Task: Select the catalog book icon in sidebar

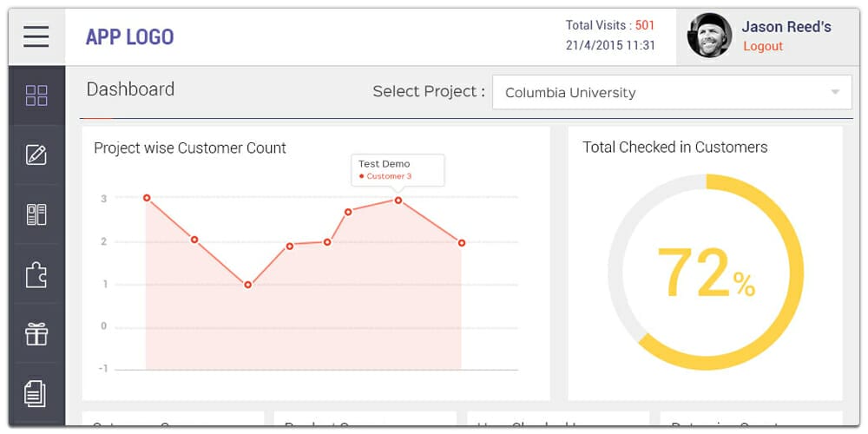Action: pyautogui.click(x=36, y=215)
